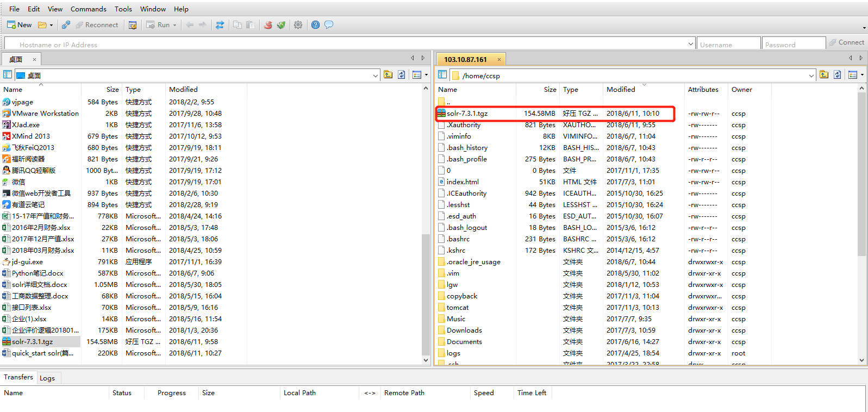Open the Commands menu
The image size is (868, 412).
coord(88,9)
